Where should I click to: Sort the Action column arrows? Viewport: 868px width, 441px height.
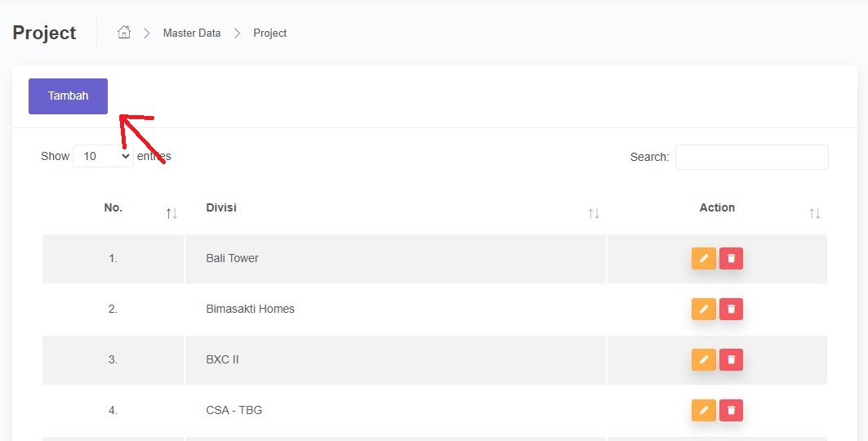click(814, 214)
